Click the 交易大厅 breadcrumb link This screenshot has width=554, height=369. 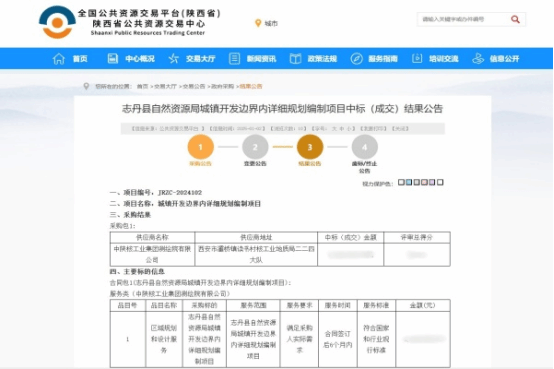pos(165,86)
